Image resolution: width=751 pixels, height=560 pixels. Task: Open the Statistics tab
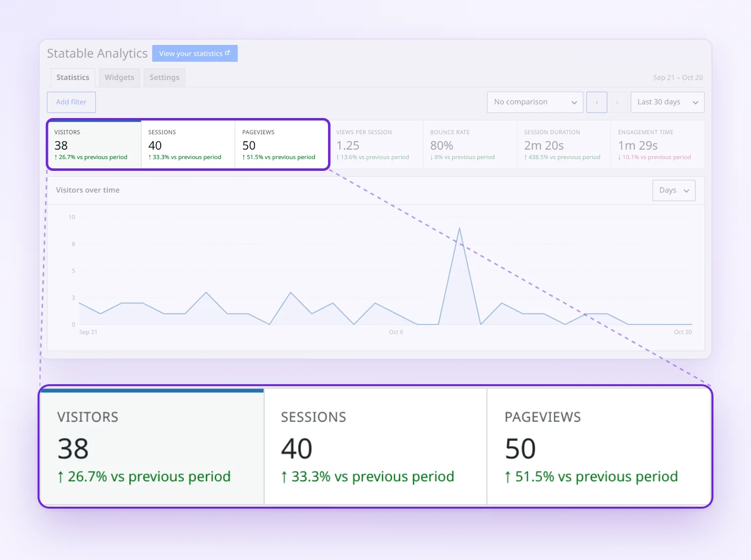73,78
